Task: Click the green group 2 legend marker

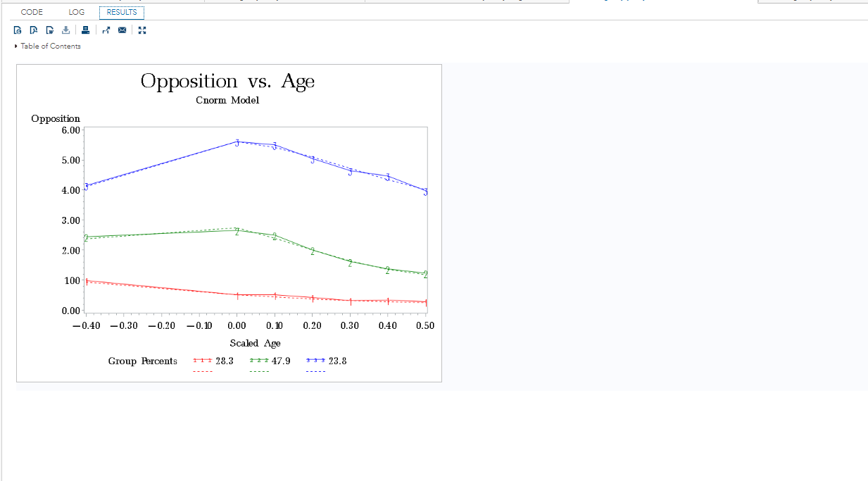Action: click(259, 361)
